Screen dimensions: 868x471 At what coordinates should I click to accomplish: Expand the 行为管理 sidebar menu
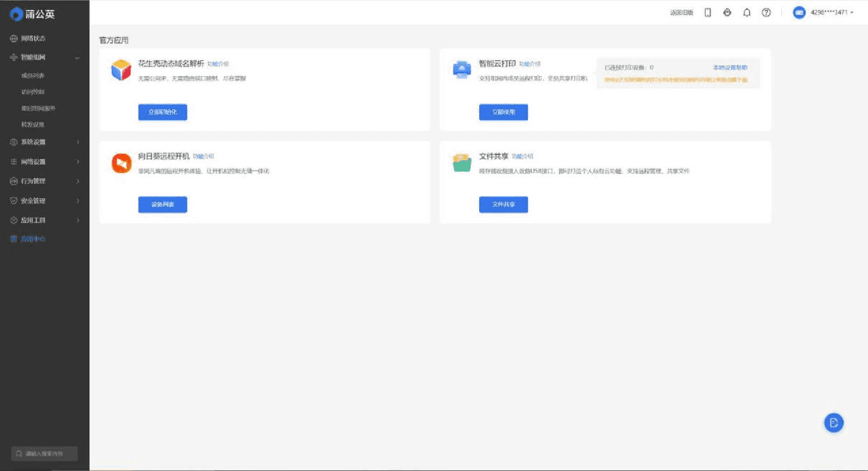click(44, 181)
